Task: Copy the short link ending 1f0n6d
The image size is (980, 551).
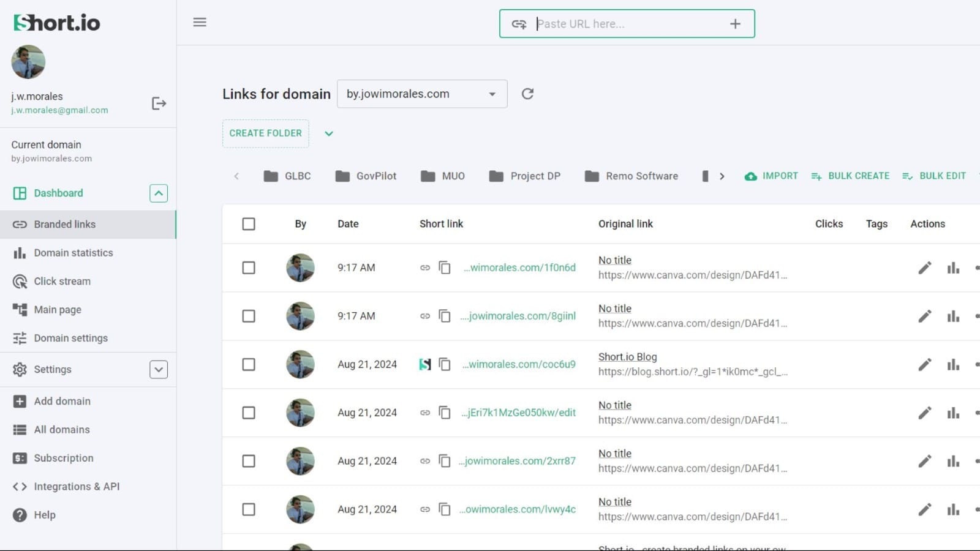Action: point(445,268)
